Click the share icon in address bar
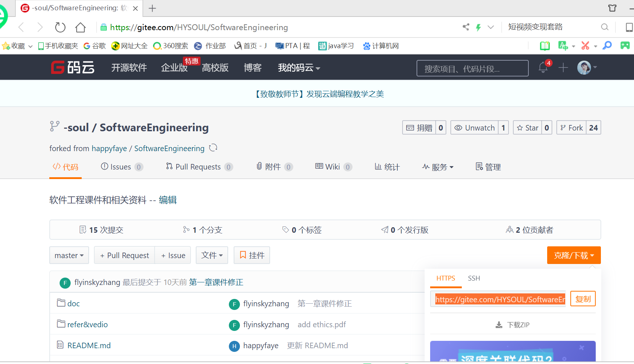Screen dimensions: 634x364 pyautogui.click(x=466, y=27)
